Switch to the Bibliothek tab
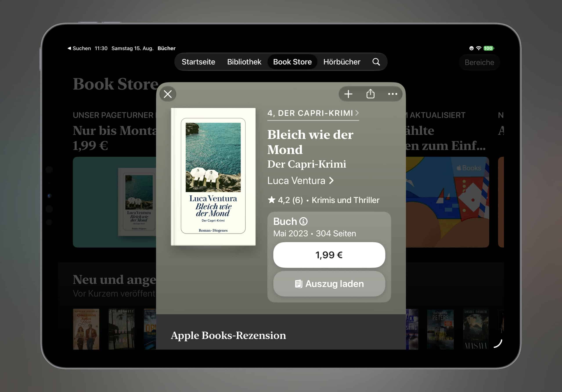This screenshot has width=562, height=392. [244, 62]
